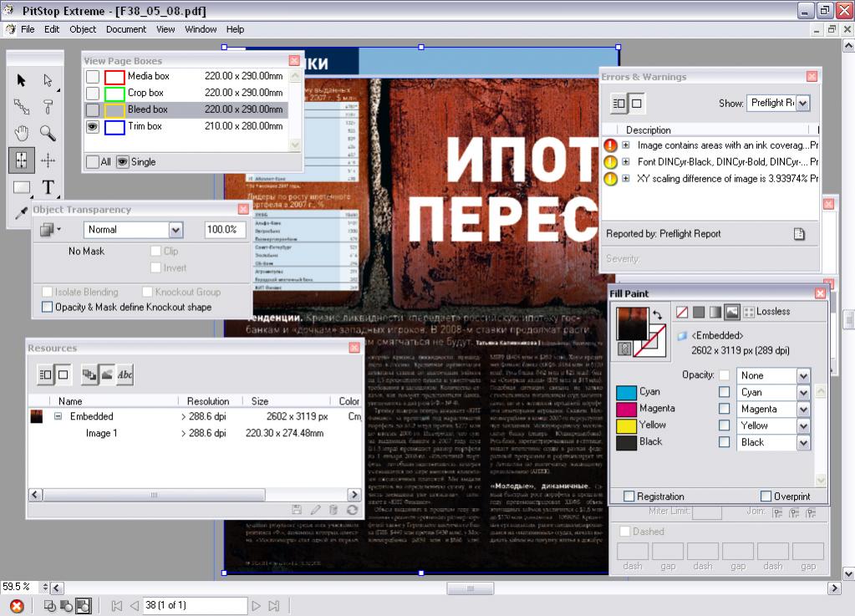Choose the double-arrow move points tool
The image size is (855, 616).
[21, 107]
